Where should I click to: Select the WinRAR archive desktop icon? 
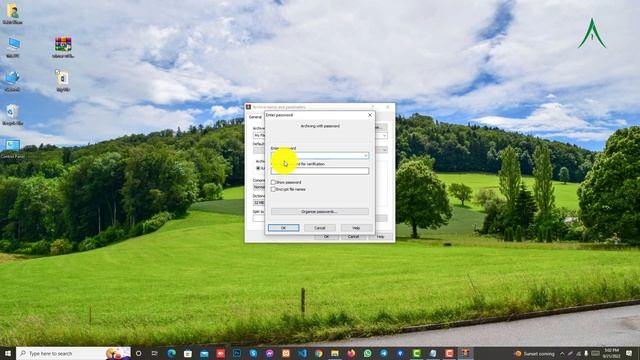coord(63,47)
